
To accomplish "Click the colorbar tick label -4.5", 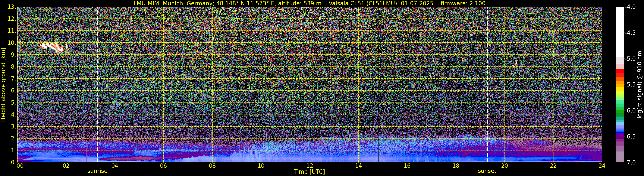I will point(630,33).
